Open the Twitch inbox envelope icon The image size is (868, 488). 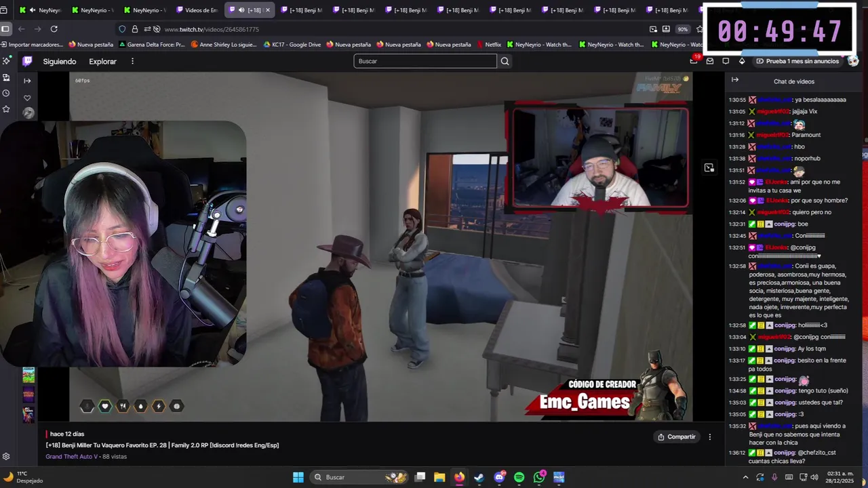pyautogui.click(x=710, y=61)
